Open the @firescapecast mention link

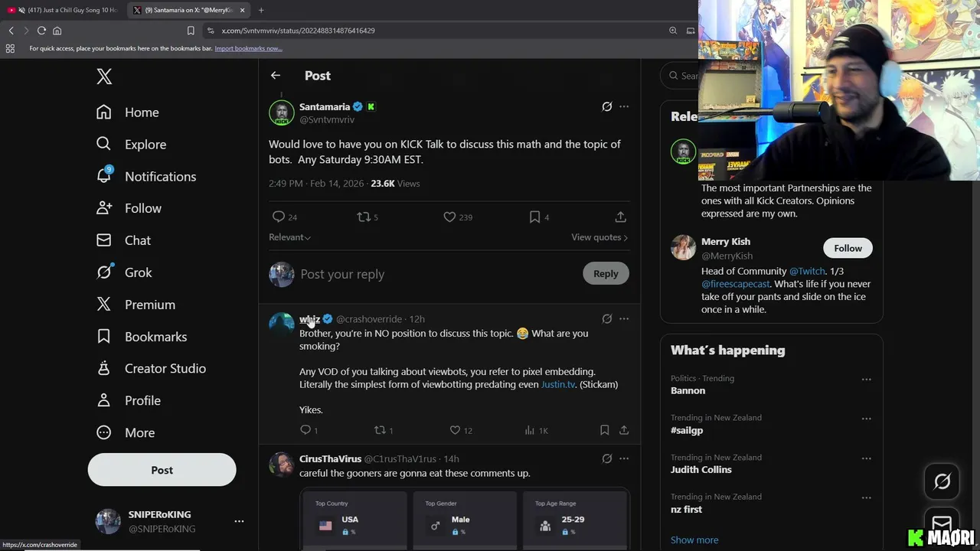tap(737, 284)
